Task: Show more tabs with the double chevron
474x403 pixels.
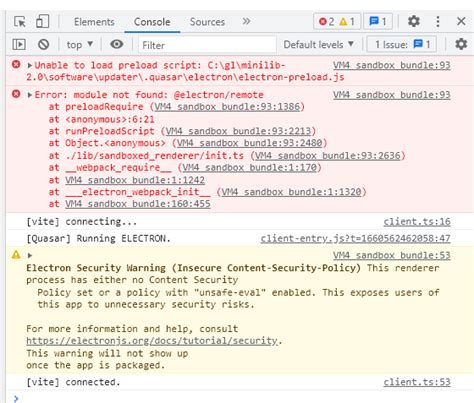Action: tap(246, 22)
